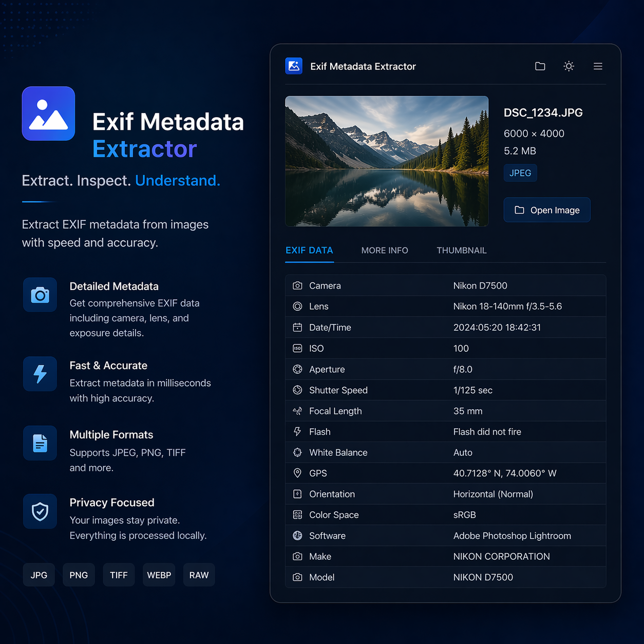
Task: Toggle light mode with the sun icon
Action: pyautogui.click(x=569, y=66)
